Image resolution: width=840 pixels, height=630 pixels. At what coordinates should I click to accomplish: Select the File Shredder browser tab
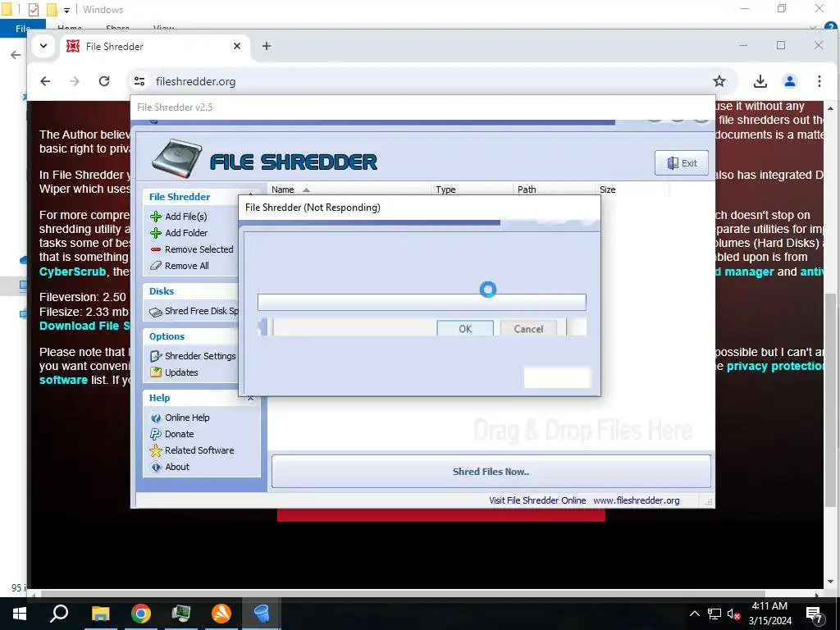click(153, 47)
